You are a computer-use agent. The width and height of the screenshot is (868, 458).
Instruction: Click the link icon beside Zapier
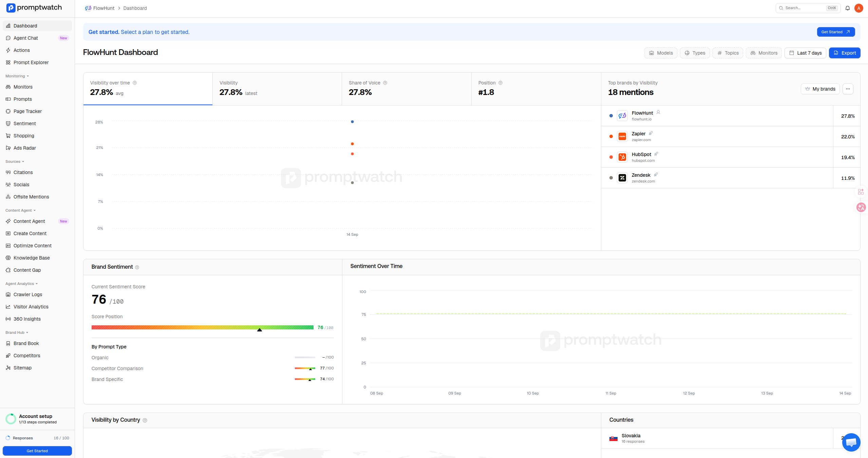click(x=651, y=133)
